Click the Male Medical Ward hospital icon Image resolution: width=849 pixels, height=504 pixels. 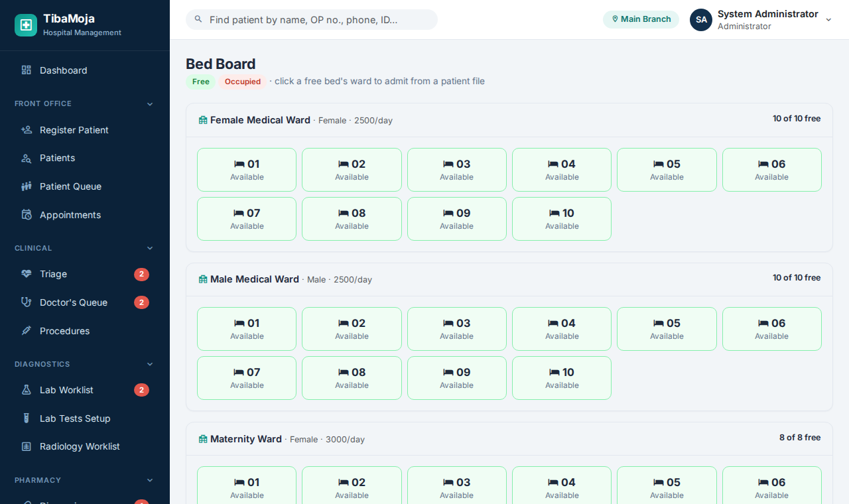click(203, 279)
